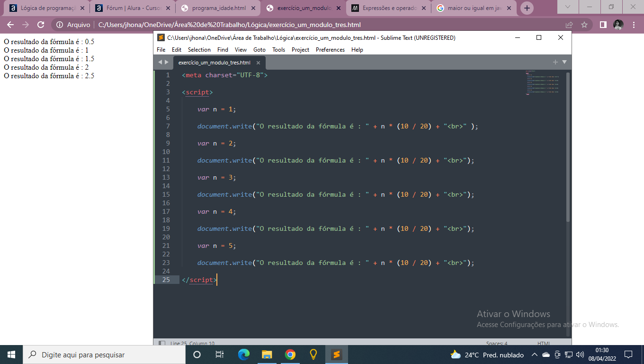Open Sublime tab list dropdown arrow

[564, 62]
